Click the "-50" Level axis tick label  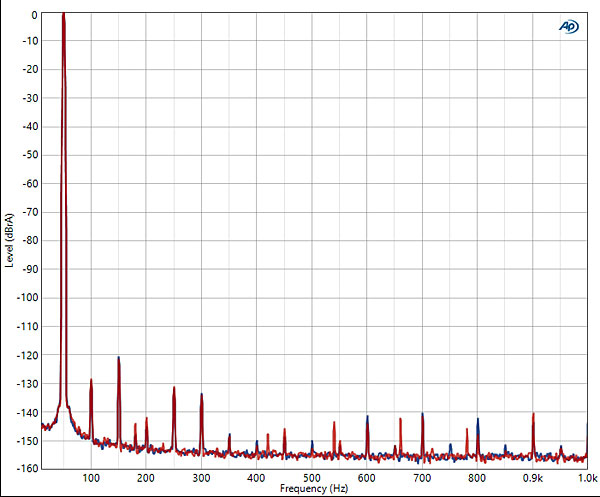tap(31, 155)
